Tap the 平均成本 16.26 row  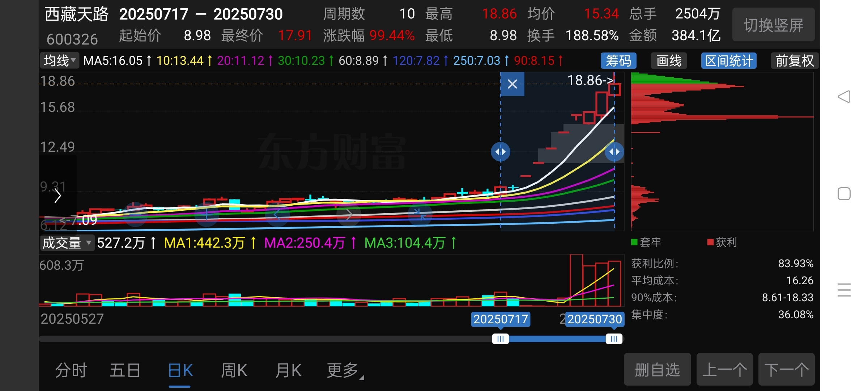coord(722,280)
